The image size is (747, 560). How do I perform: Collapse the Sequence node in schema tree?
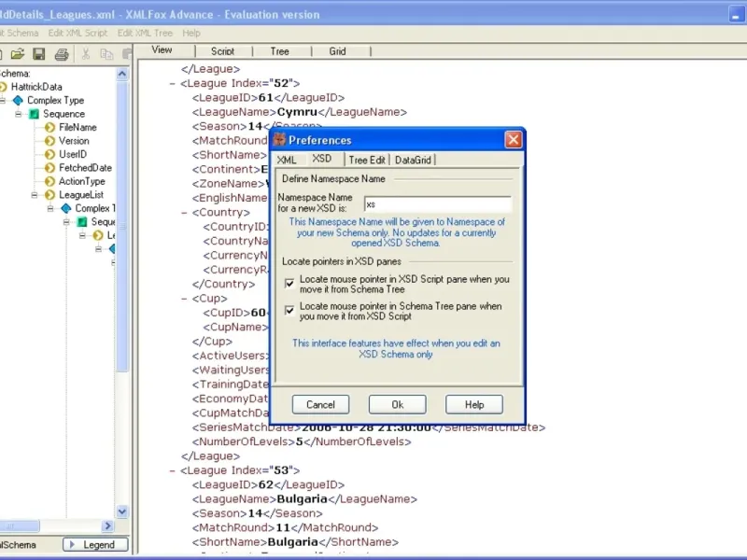18,114
